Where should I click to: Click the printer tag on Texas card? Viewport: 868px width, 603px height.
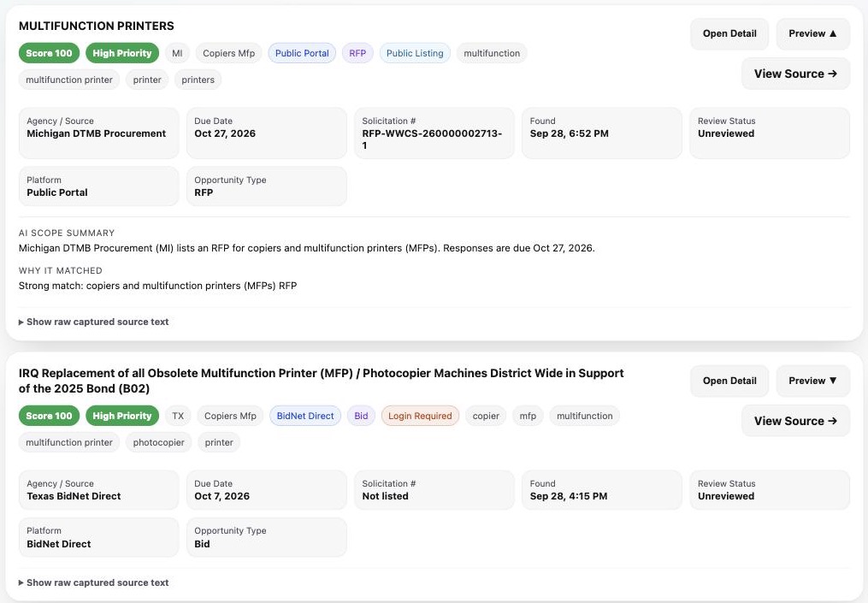tap(219, 442)
